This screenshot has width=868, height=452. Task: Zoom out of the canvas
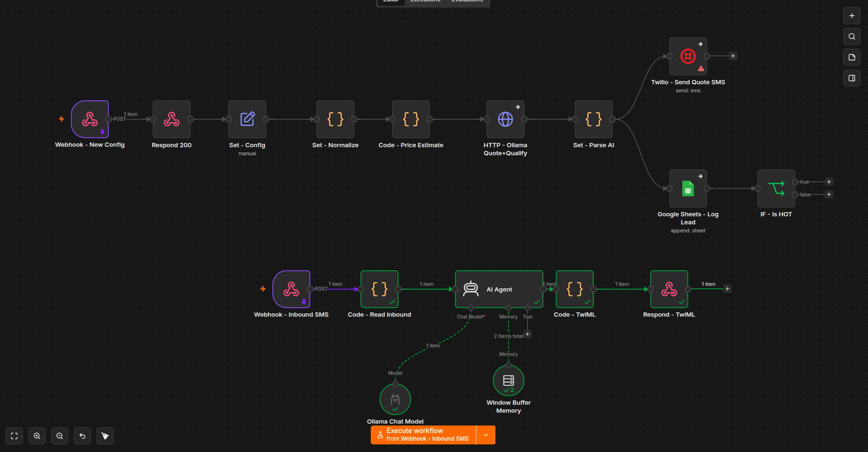60,436
